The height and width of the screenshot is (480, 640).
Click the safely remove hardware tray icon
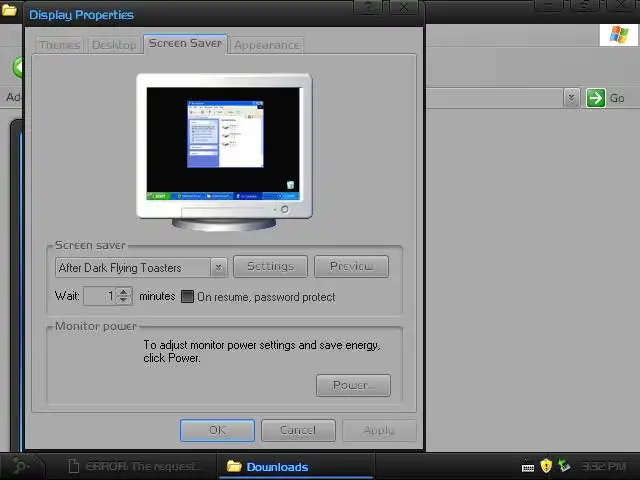pyautogui.click(x=564, y=465)
